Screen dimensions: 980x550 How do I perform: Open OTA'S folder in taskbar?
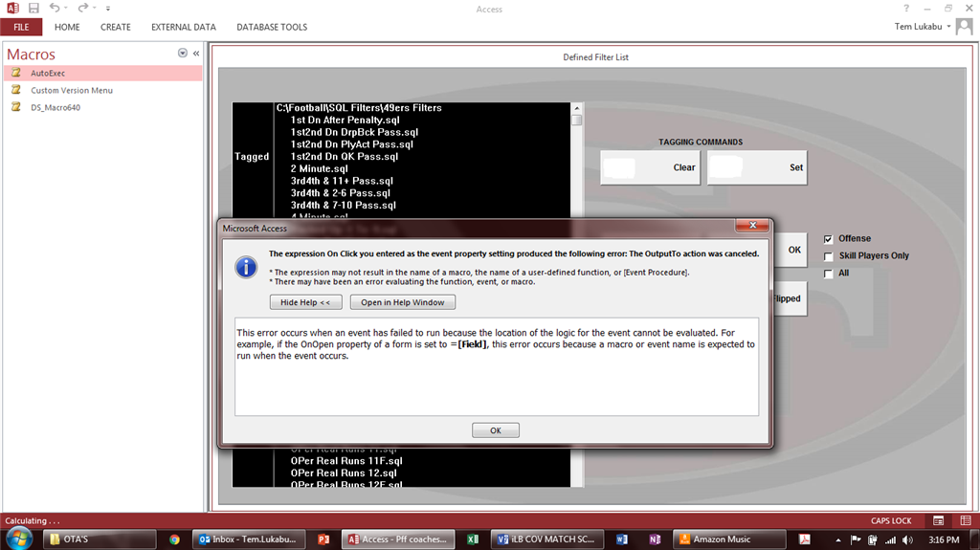(100, 539)
